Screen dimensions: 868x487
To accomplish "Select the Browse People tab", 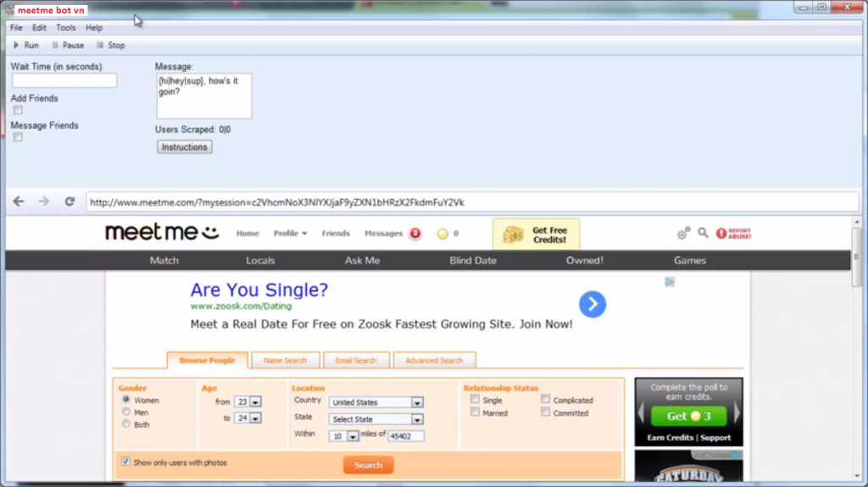I will tap(207, 360).
